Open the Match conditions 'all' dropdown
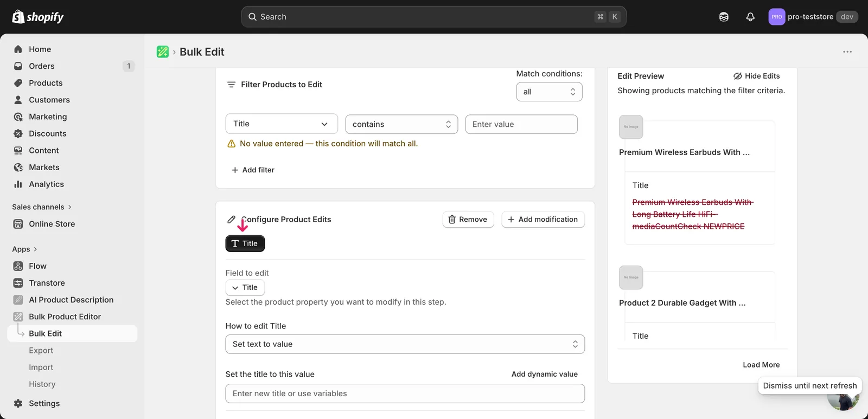This screenshot has width=868, height=419. 549,92
